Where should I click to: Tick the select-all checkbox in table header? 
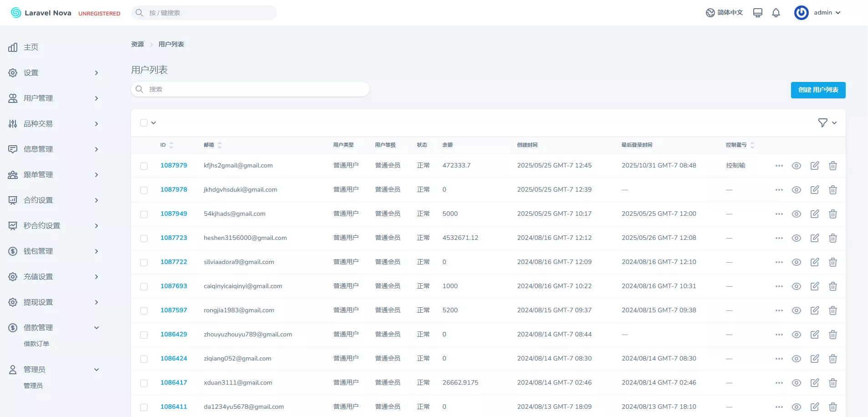144,123
